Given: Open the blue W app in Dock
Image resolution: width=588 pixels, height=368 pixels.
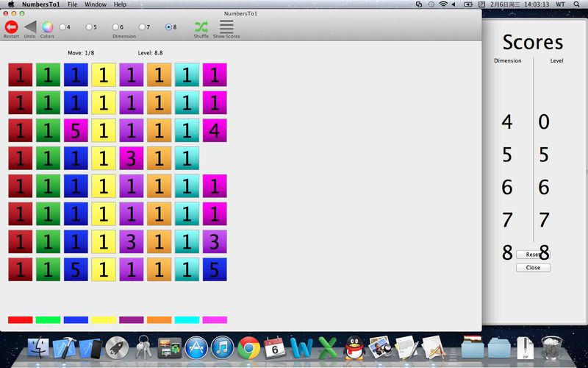Looking at the screenshot, I should (x=301, y=348).
